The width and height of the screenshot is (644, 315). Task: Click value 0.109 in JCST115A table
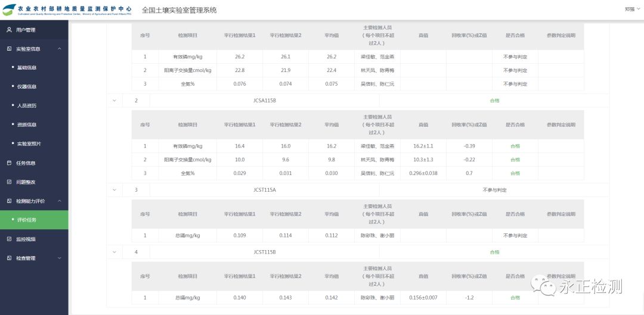(x=240, y=235)
